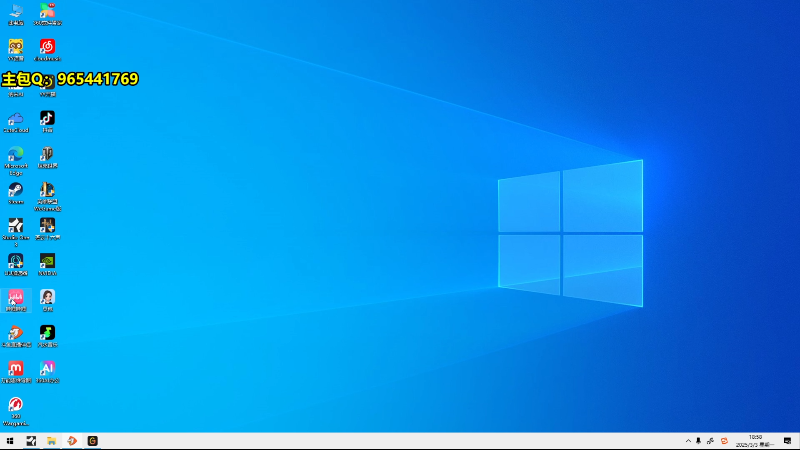The image size is (800, 450).
Task: Click the orange bird app in taskbar
Action: point(72,441)
